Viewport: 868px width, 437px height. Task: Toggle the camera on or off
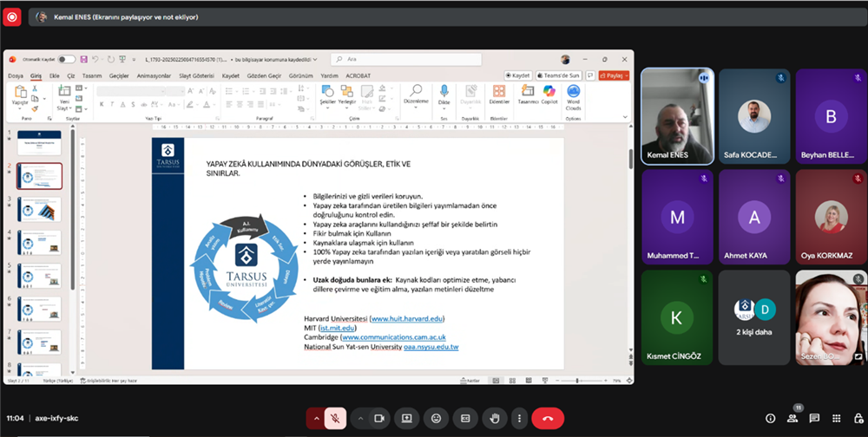coord(378,418)
